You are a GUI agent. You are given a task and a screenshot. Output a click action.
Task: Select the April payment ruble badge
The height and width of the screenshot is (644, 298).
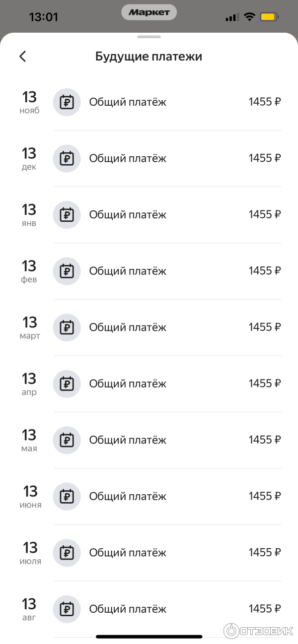point(67,384)
